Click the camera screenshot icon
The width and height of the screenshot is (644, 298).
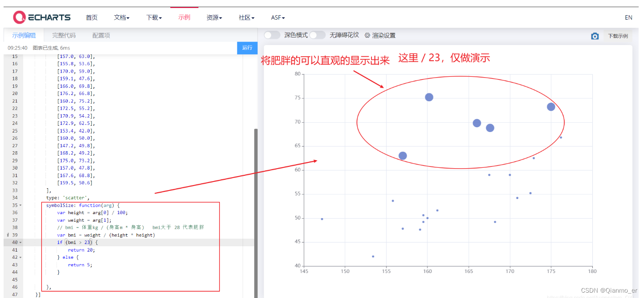pos(595,35)
